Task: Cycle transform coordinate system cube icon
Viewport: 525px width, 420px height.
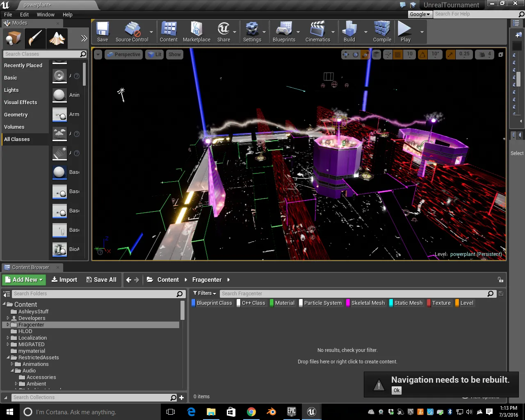Action: [x=377, y=54]
